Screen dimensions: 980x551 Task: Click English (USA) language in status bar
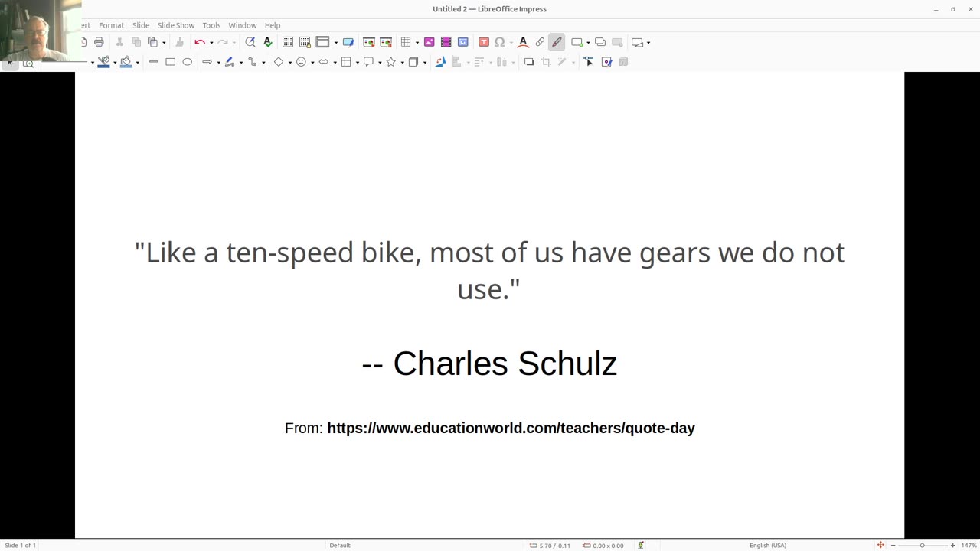pos(768,545)
